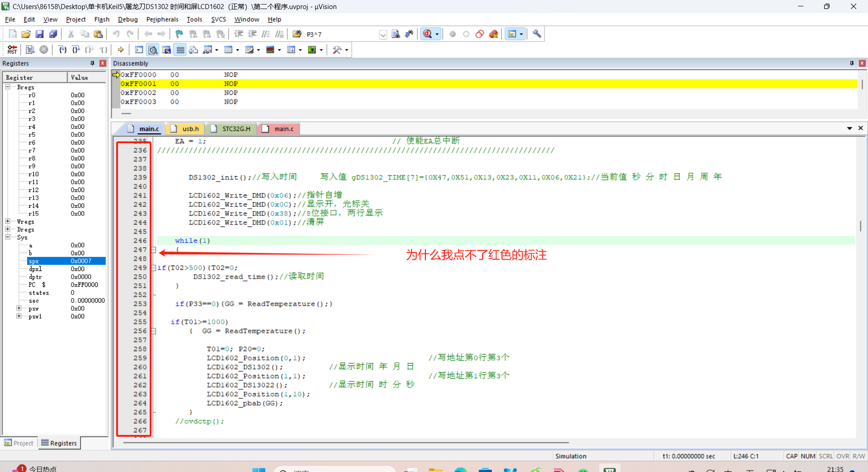
Task: Select disassembly line 0xFF0001 NOP
Action: point(488,84)
